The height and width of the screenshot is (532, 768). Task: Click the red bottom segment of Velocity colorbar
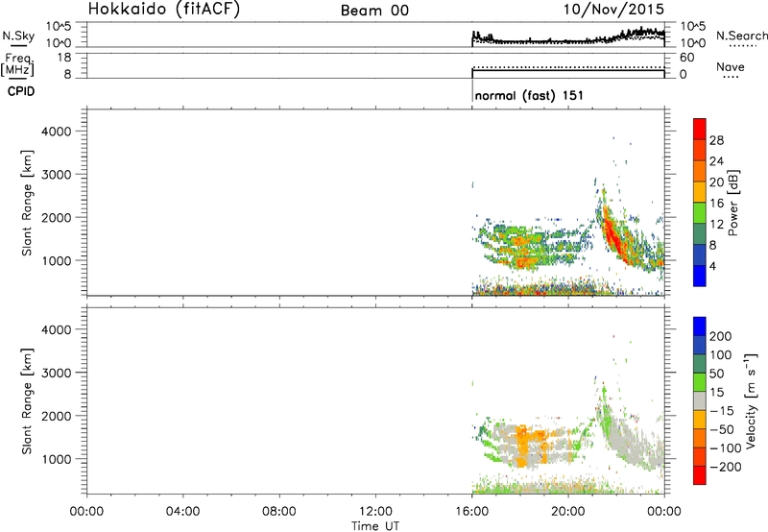700,475
